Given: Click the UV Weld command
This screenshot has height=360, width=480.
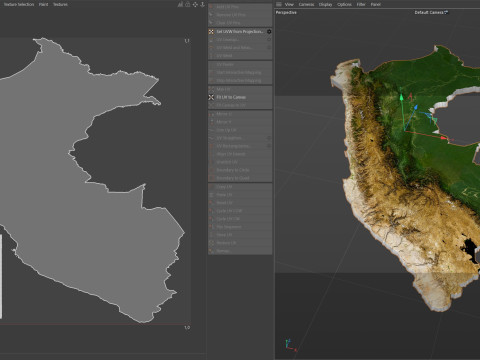Looking at the screenshot, I should [240, 56].
